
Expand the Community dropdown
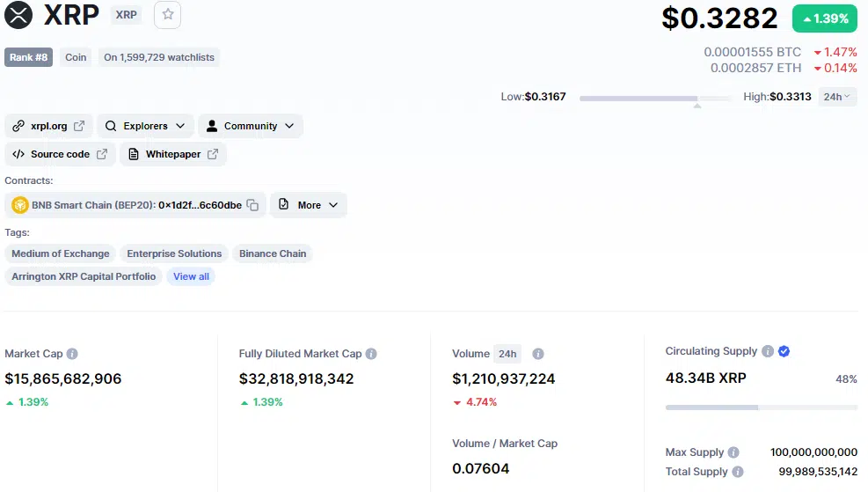tap(251, 126)
